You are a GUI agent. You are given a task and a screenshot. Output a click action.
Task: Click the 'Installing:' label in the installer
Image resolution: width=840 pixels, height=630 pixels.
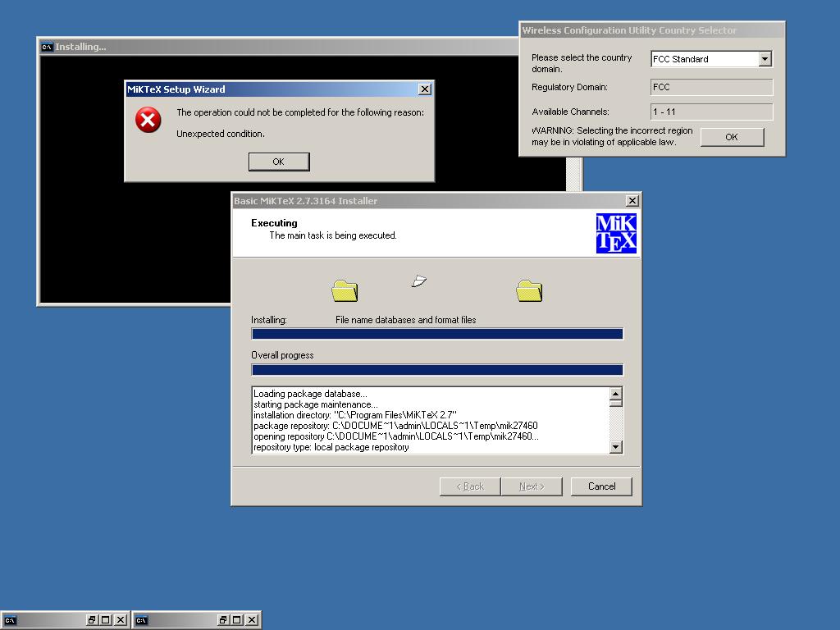(x=269, y=320)
